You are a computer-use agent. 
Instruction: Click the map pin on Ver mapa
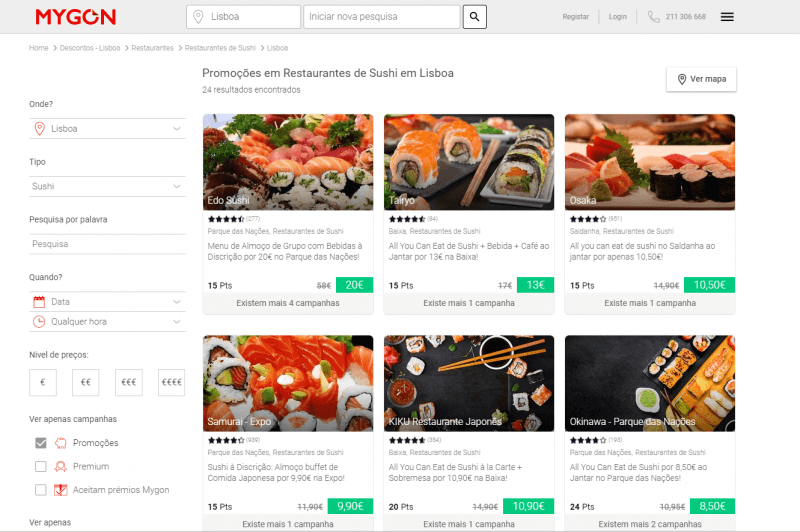click(682, 79)
